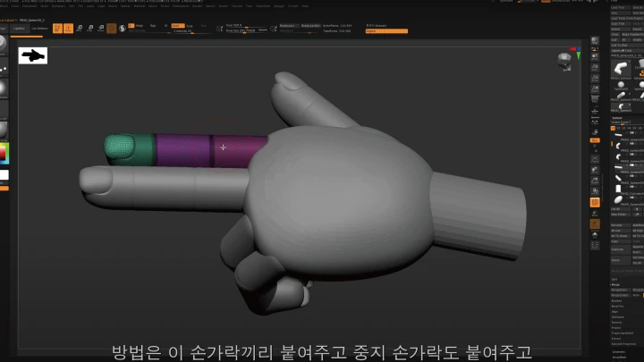Screen dimensions: 644x362
Task: Open the stroke type dots icon
Action: click(3, 69)
